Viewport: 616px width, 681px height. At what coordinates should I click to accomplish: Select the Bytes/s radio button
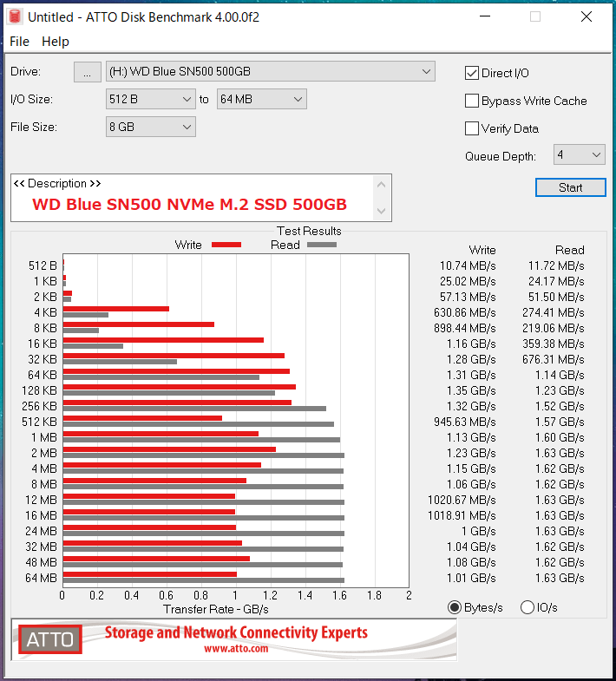(x=455, y=607)
